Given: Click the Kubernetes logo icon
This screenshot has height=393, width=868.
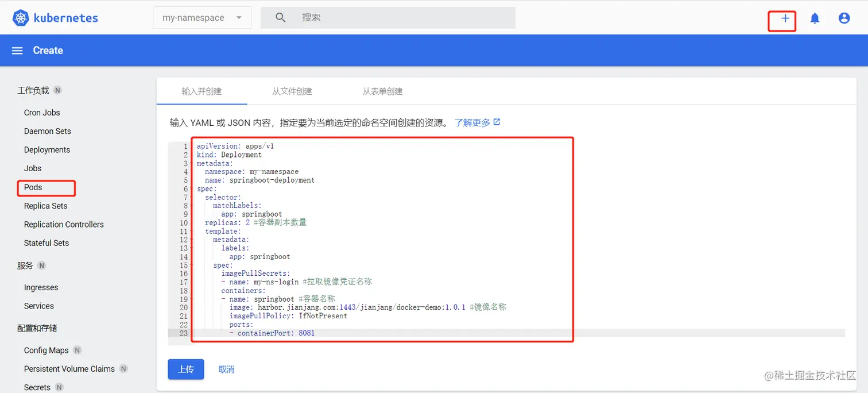Looking at the screenshot, I should tap(21, 18).
